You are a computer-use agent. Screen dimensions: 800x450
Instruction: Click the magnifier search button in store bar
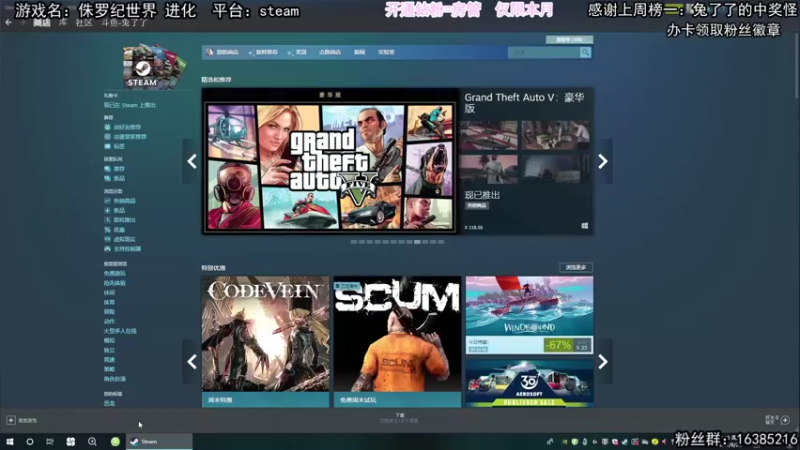[x=585, y=53]
